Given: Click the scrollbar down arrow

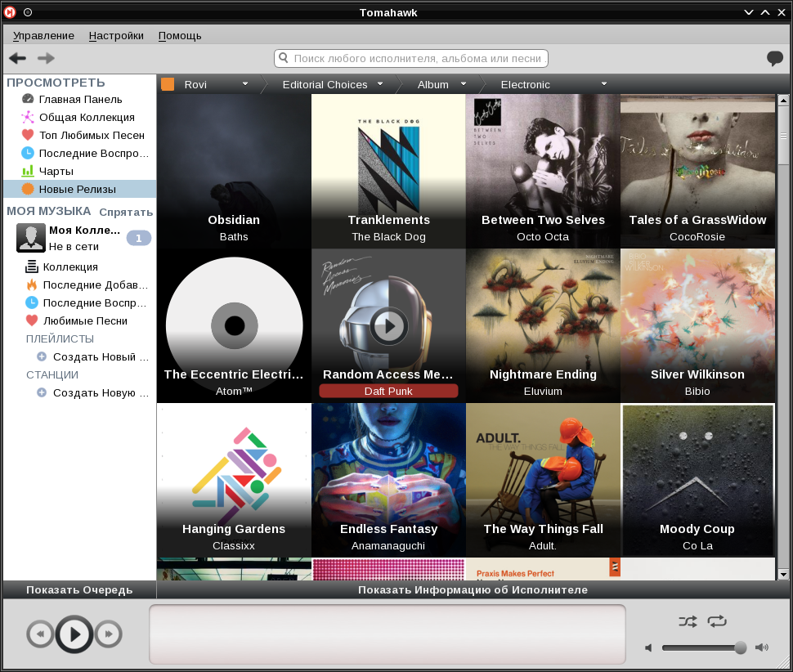Looking at the screenshot, I should (x=783, y=575).
